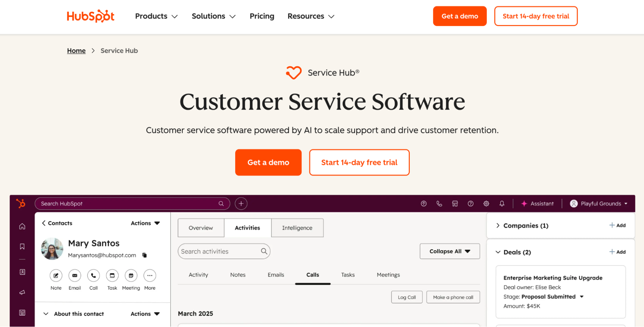The image size is (644, 327).
Task: Click the Call icon
Action: coord(93,275)
